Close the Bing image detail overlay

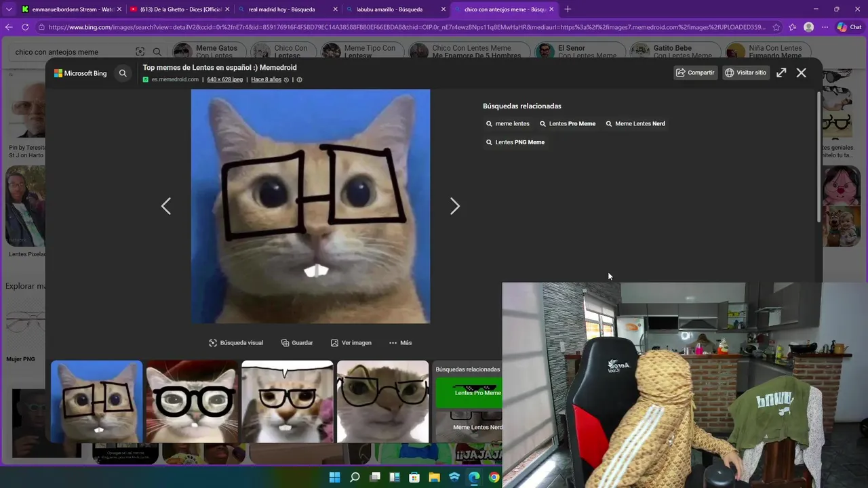coord(802,73)
